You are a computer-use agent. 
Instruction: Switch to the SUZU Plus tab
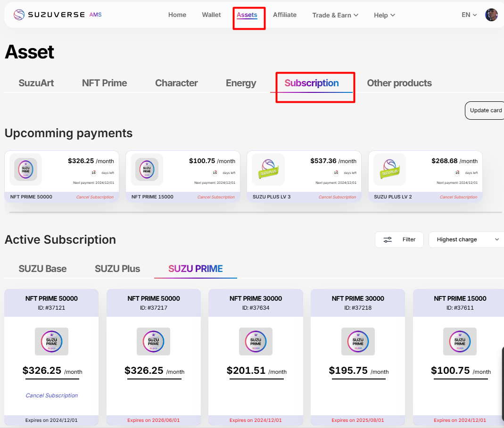click(x=117, y=269)
